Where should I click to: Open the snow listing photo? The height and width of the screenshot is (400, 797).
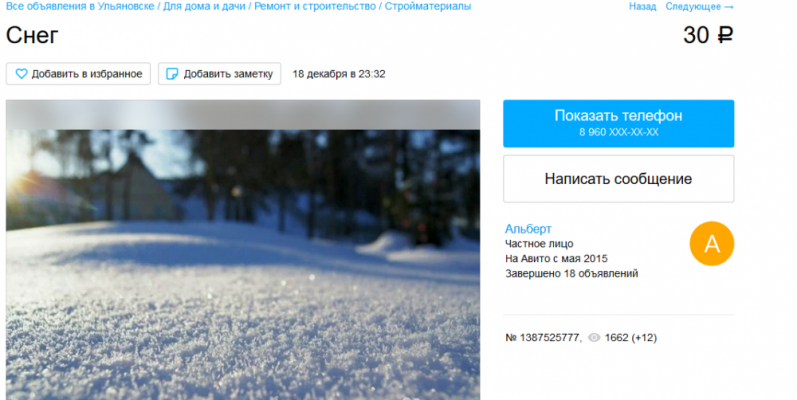tap(243, 250)
